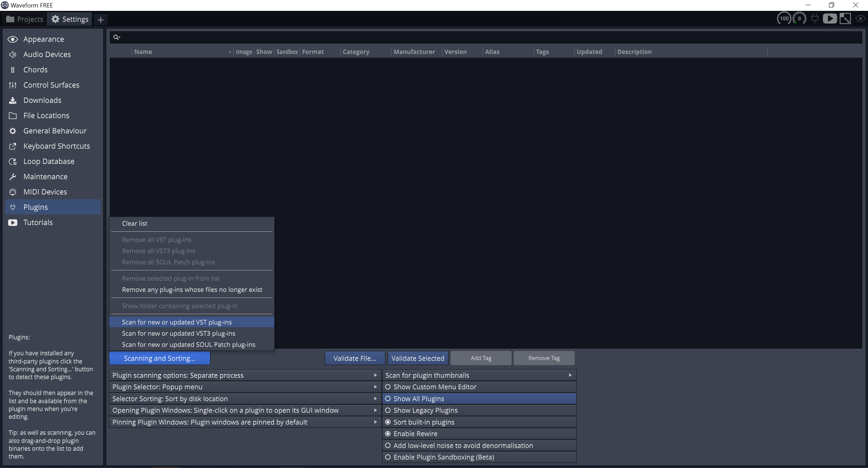Enable Plugin Sandboxing (Beta) option

click(479, 457)
